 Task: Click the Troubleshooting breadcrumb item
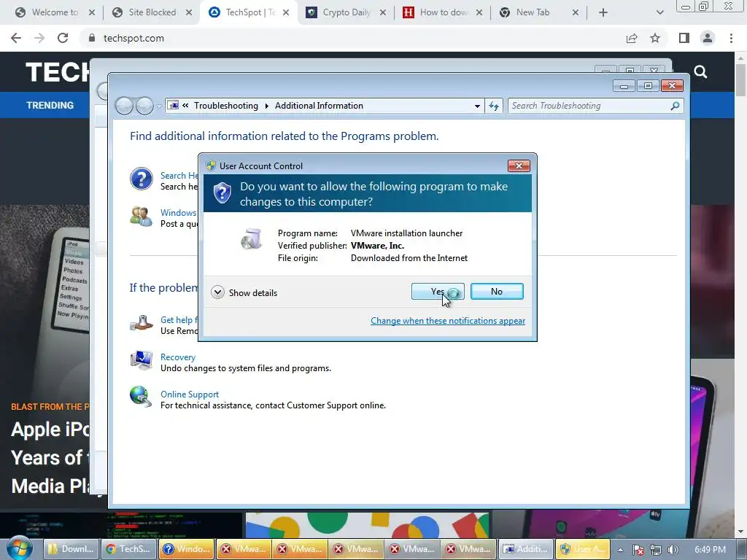226,106
